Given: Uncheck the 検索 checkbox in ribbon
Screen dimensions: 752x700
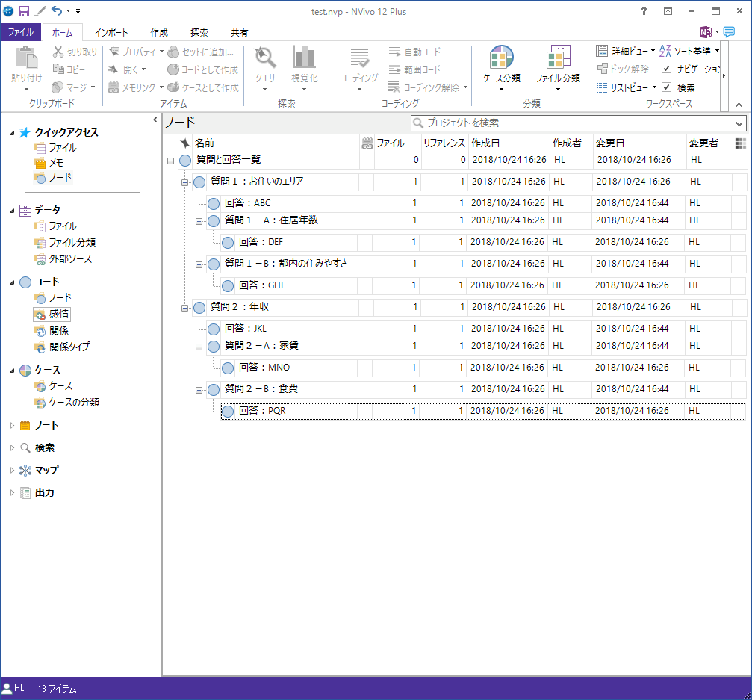Looking at the screenshot, I should [667, 87].
